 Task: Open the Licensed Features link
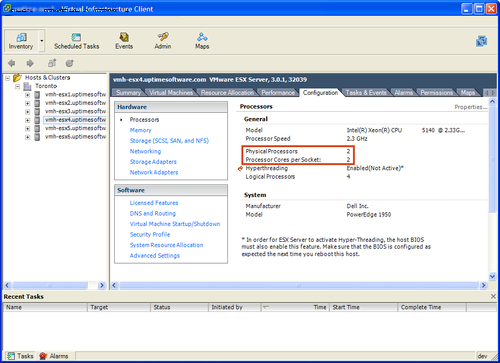(154, 203)
